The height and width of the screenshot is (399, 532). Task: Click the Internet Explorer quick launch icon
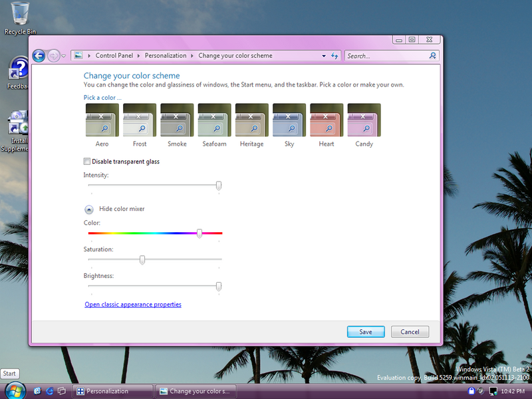point(49,391)
